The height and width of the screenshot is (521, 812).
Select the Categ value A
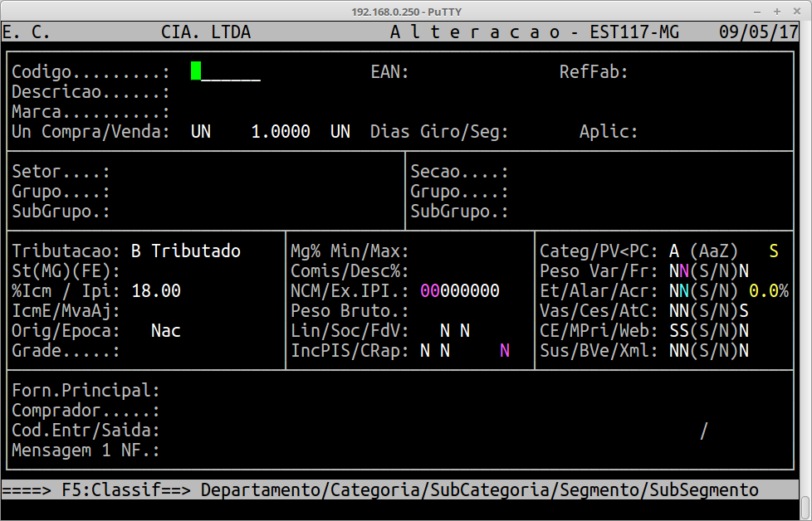pyautogui.click(x=674, y=251)
